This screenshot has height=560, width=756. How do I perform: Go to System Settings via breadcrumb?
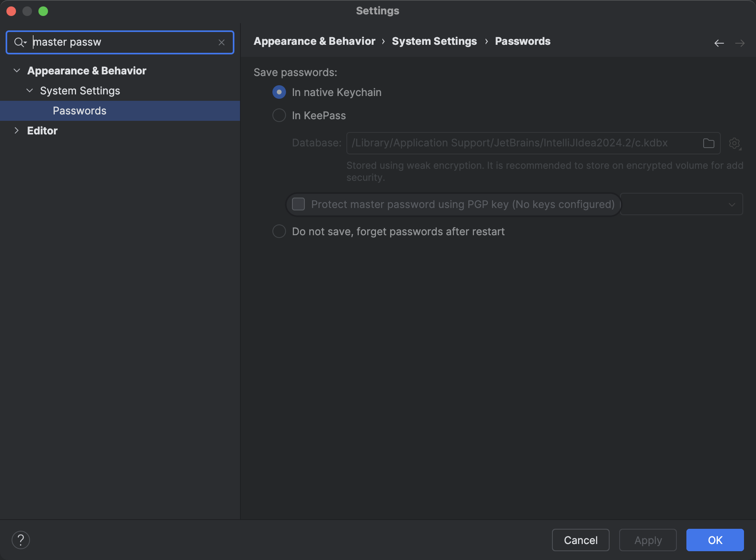point(434,41)
